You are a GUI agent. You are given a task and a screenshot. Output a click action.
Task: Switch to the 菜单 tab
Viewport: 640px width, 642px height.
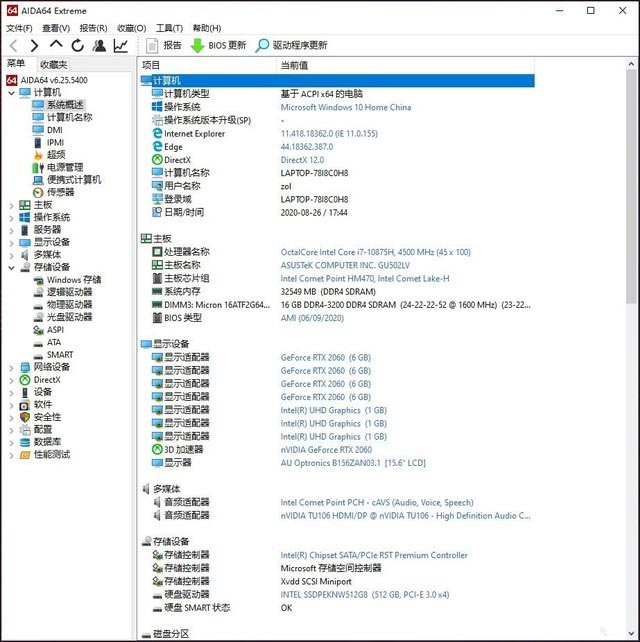[x=16, y=63]
